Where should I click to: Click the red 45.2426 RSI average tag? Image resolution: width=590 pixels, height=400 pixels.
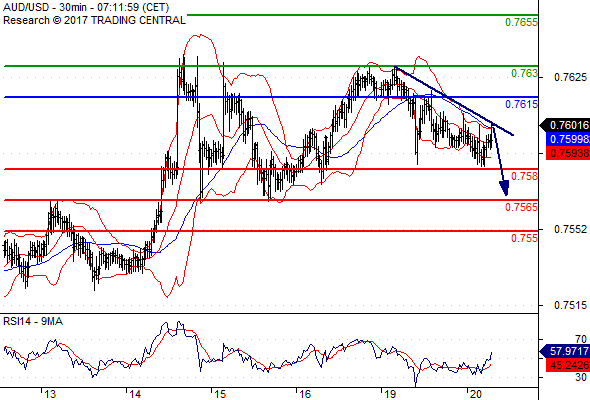coord(568,365)
